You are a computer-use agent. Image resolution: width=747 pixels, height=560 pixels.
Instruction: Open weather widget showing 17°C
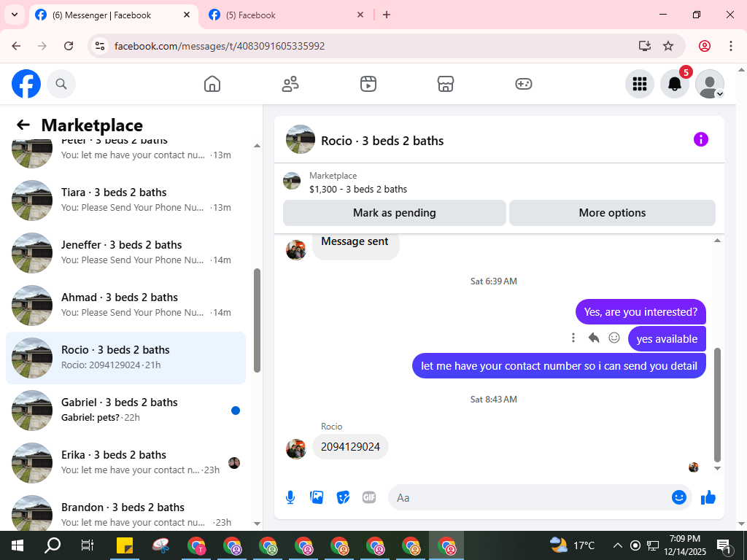[x=572, y=545]
